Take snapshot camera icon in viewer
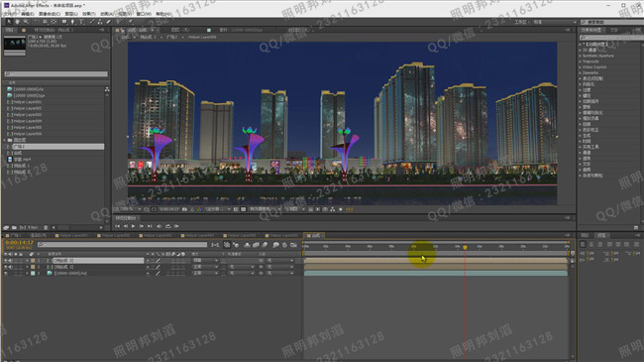The height and width of the screenshot is (362, 644). (185, 209)
